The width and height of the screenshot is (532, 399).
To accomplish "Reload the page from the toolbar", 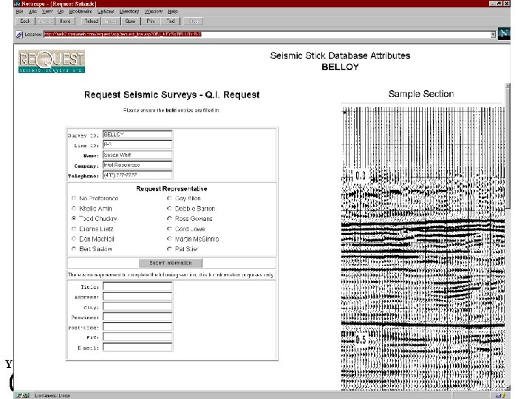I will coord(91,21).
